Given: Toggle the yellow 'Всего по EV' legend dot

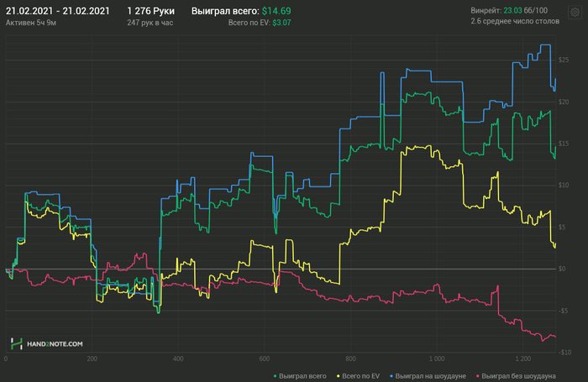Looking at the screenshot, I should tap(339, 376).
